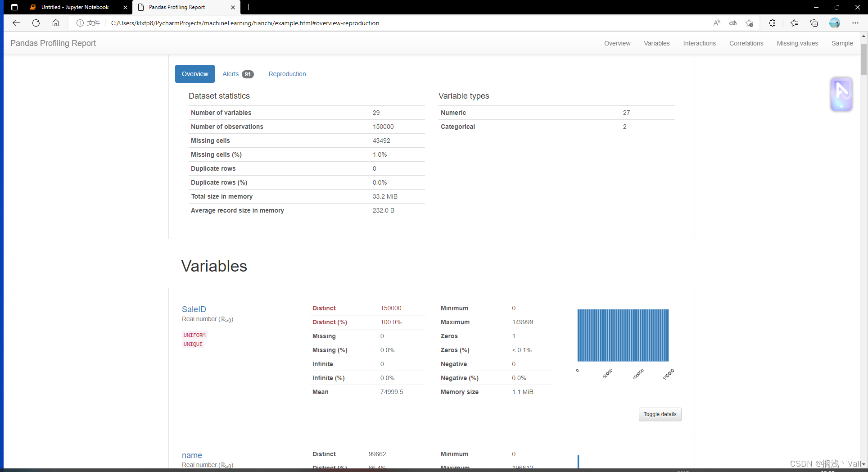Reload the page with refresh icon

click(36, 23)
